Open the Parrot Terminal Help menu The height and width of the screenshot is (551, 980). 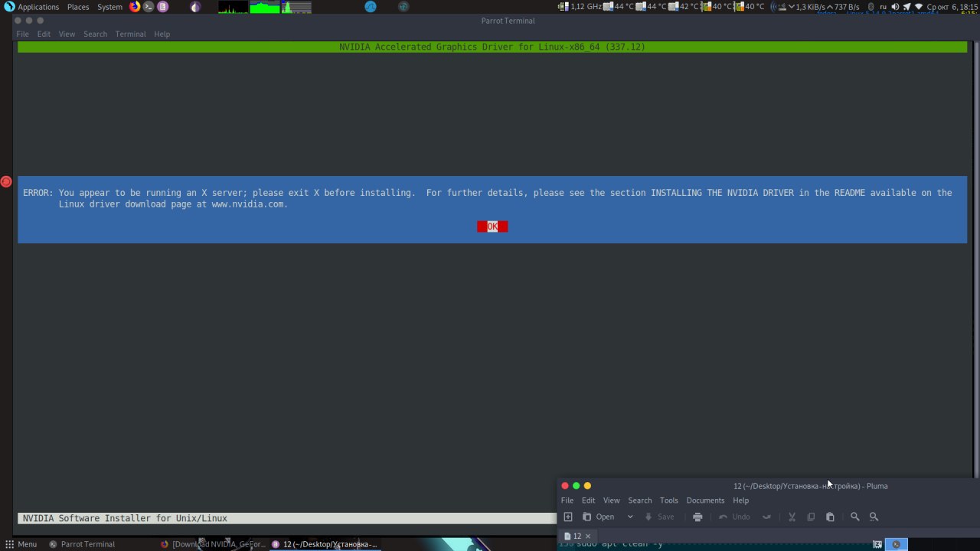tap(162, 34)
